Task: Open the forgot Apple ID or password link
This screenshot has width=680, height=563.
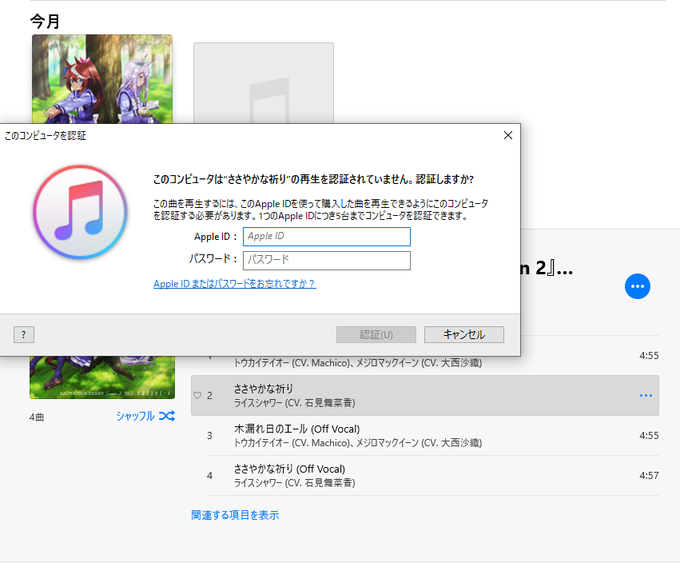Action: coord(235,284)
